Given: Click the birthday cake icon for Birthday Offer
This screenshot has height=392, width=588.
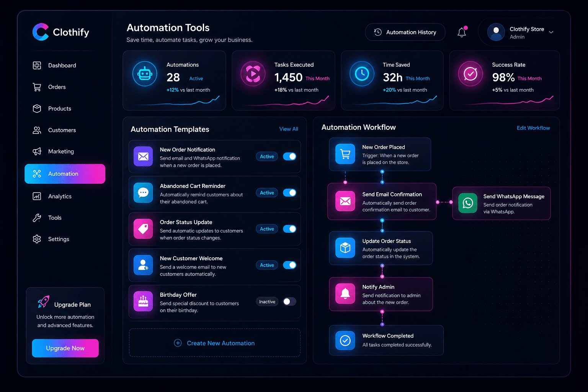Looking at the screenshot, I should 143,301.
